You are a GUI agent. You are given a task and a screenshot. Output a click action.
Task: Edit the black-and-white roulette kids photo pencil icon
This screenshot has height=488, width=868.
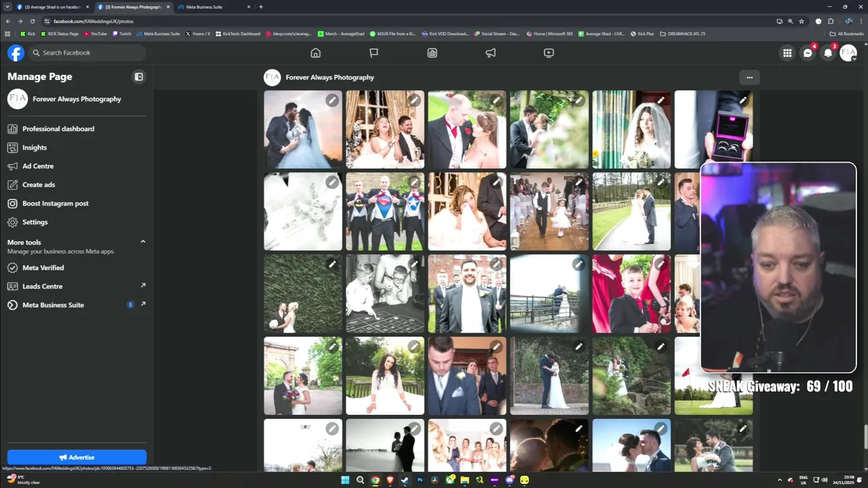pos(414,264)
